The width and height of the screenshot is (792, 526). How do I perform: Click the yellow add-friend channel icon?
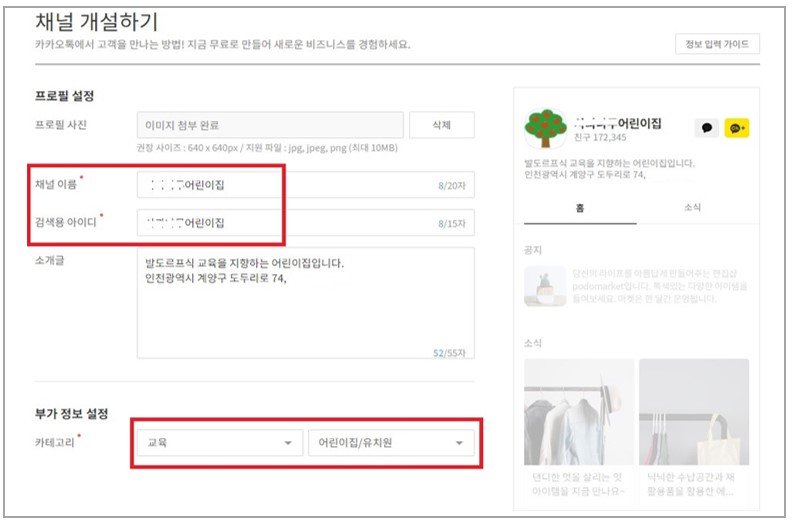(x=737, y=128)
